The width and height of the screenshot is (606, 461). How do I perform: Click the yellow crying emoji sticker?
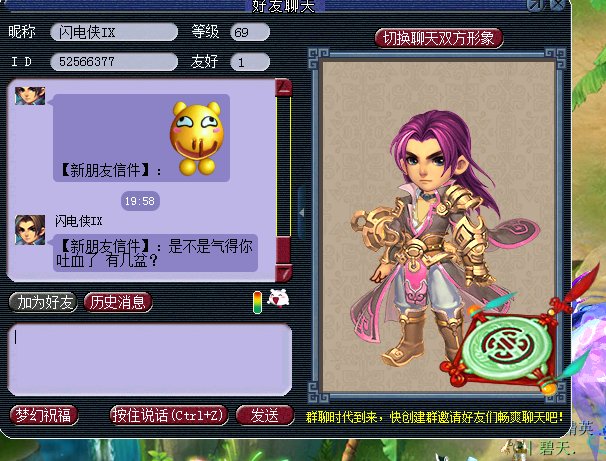point(197,138)
